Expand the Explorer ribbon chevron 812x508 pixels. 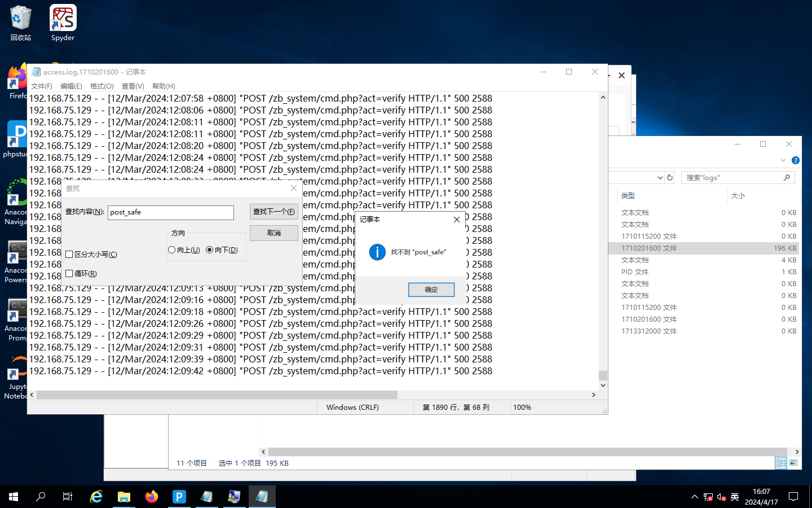pyautogui.click(x=783, y=160)
